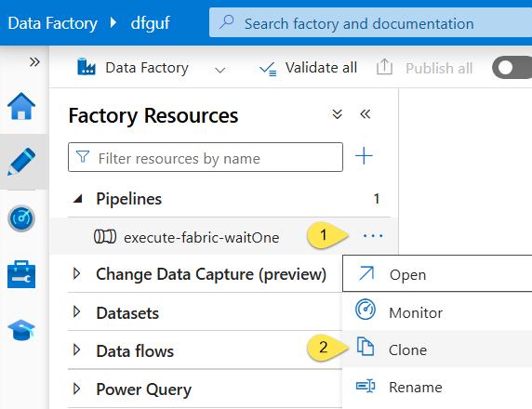Viewport: 532px width, 409px height.
Task: Click the Monitor gauge icon in context menu
Action: point(366,310)
